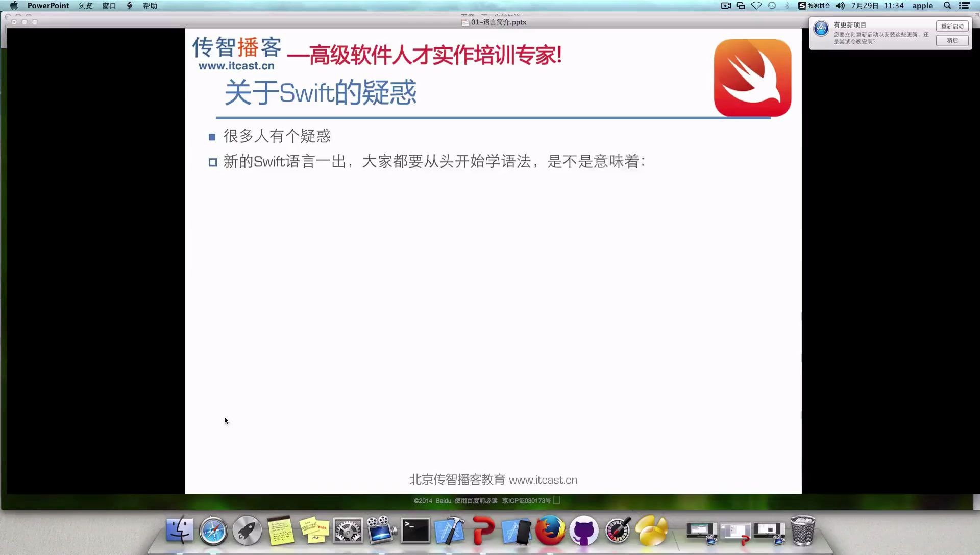Launch Xcode from the Dock

pos(450,531)
